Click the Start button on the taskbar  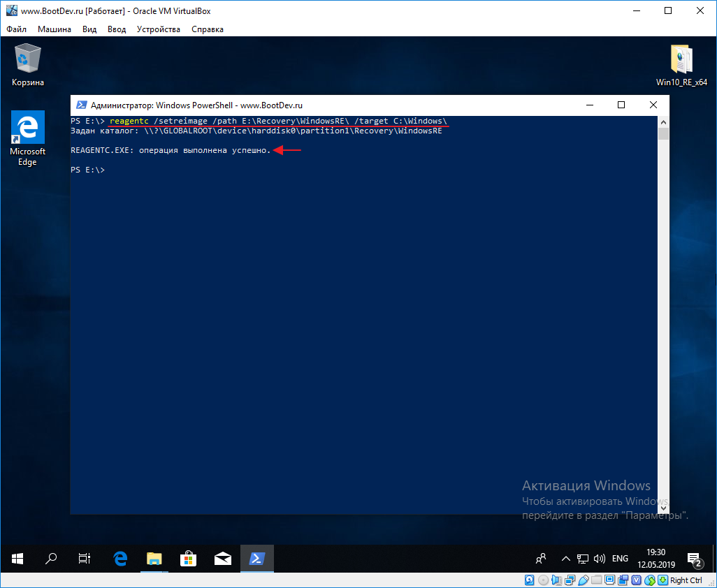click(16, 558)
